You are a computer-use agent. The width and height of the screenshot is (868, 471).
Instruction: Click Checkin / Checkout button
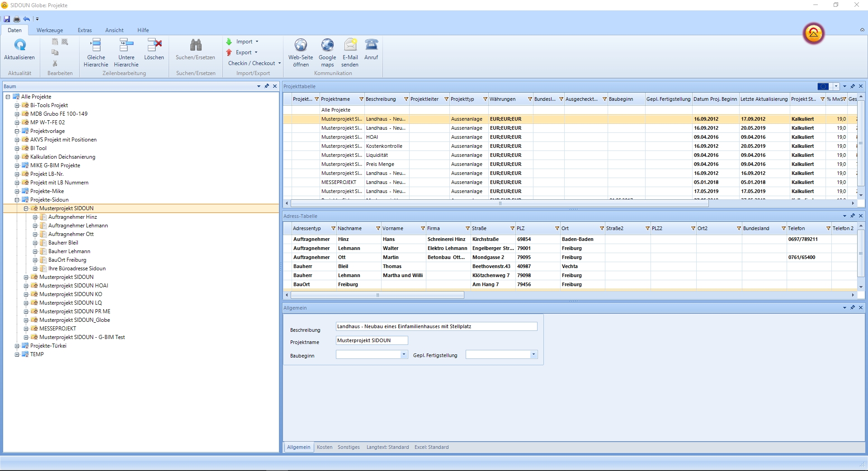tap(252, 63)
